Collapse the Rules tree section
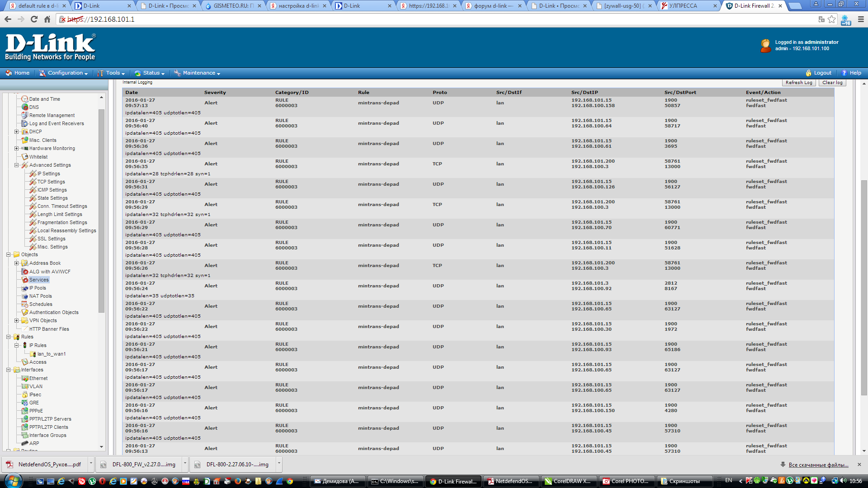 point(8,337)
